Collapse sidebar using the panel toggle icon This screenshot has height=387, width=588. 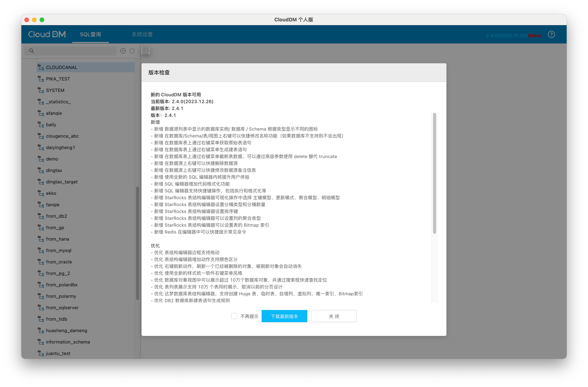(x=146, y=51)
